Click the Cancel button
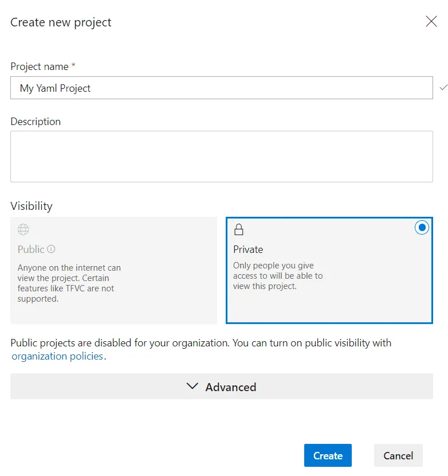The width and height of the screenshot is (448, 476). tap(398, 455)
